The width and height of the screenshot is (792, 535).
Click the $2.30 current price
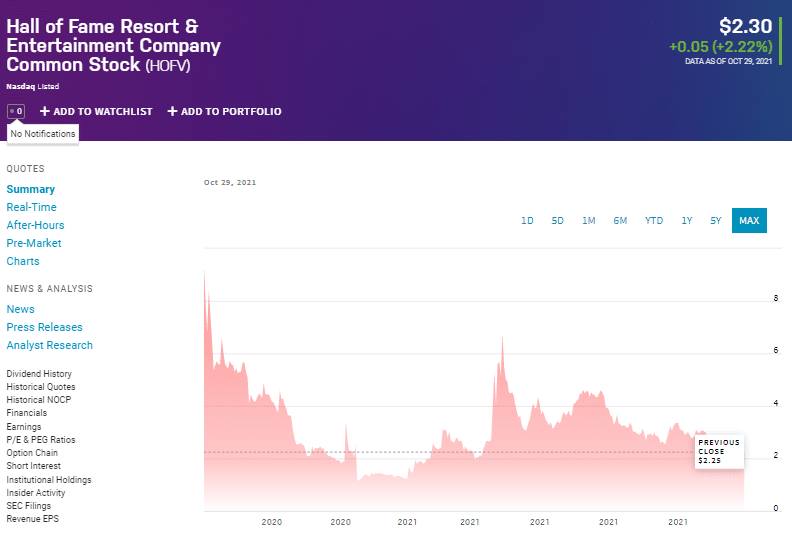(x=746, y=26)
